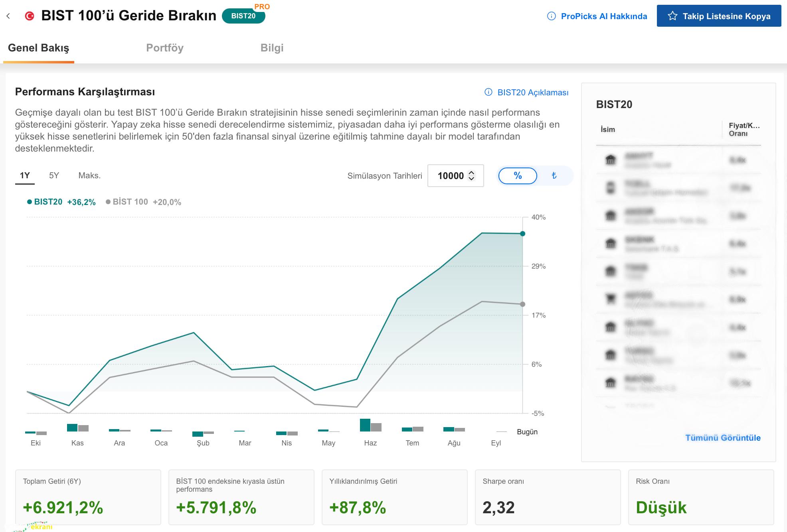Screen dimensions: 787x532
Task: Click the BIST20 green badge
Action: click(x=243, y=16)
